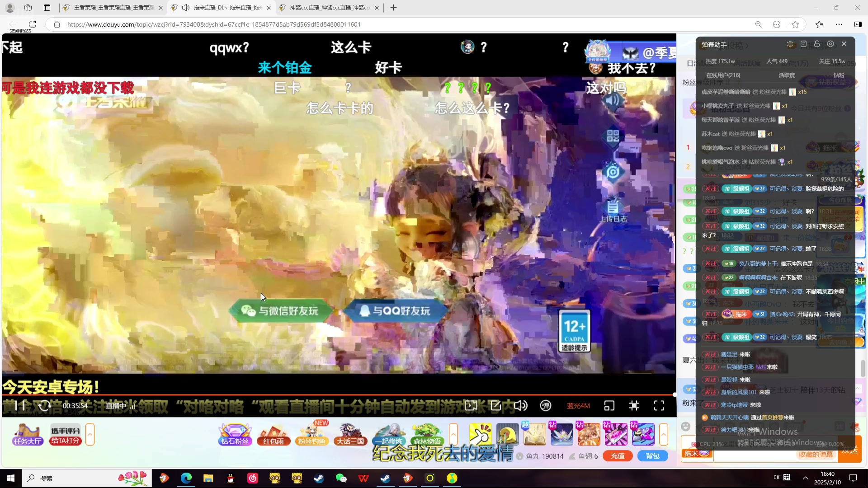Screen dimensions: 868x488
Task: Open 选手评分 给TA打分 rating
Action: (x=66, y=435)
